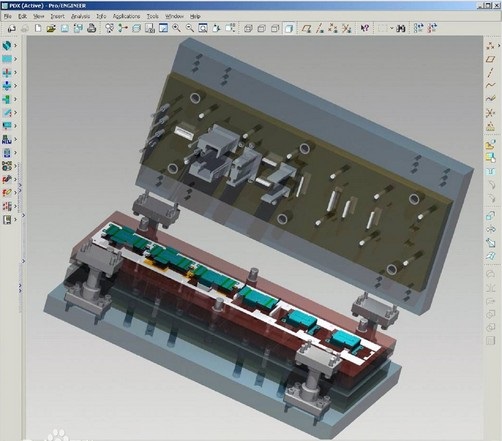Click the PDX green plate icon at the bottom of the left toolbar
502x441 pixels.
[x=7, y=220]
